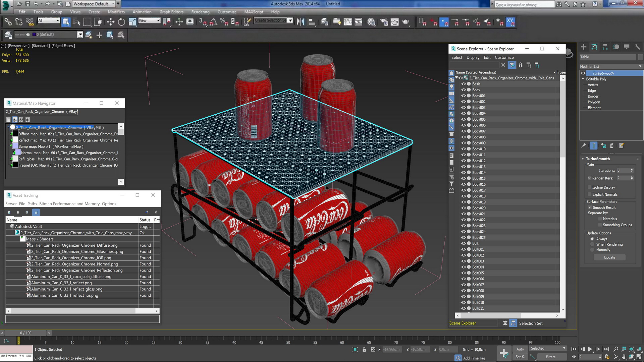Open the Modifier List dropdown
Image resolution: width=644 pixels, height=362 pixels.
pos(611,66)
